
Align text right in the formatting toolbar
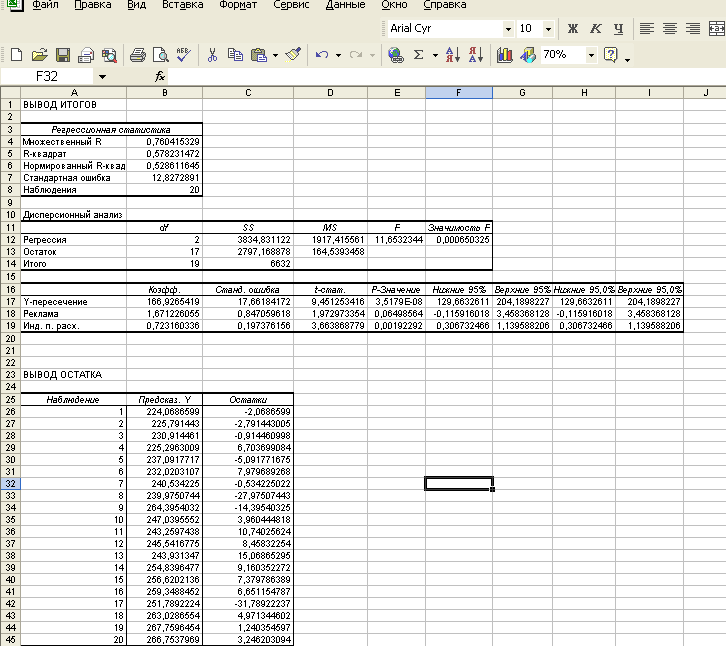click(x=693, y=29)
